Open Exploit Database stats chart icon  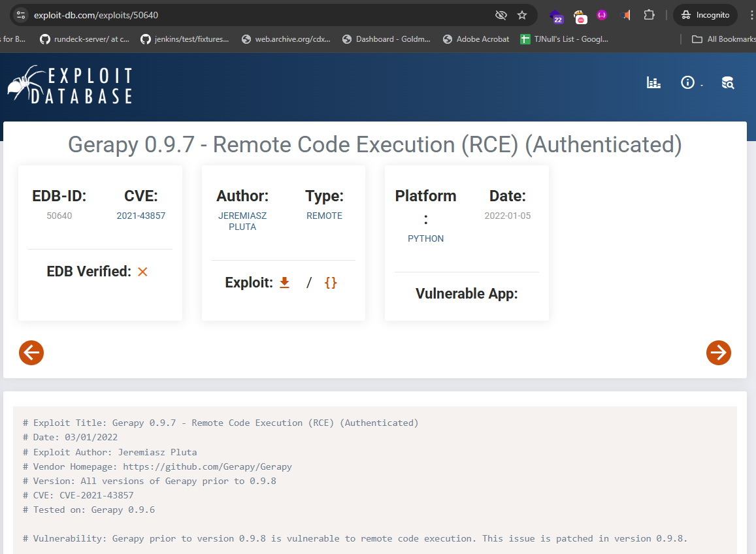pos(653,82)
